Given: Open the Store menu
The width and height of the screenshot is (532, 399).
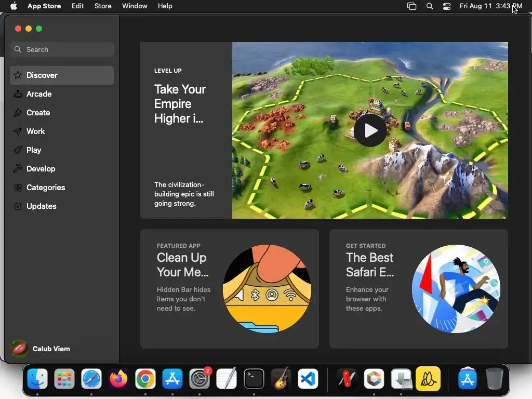Looking at the screenshot, I should [103, 6].
